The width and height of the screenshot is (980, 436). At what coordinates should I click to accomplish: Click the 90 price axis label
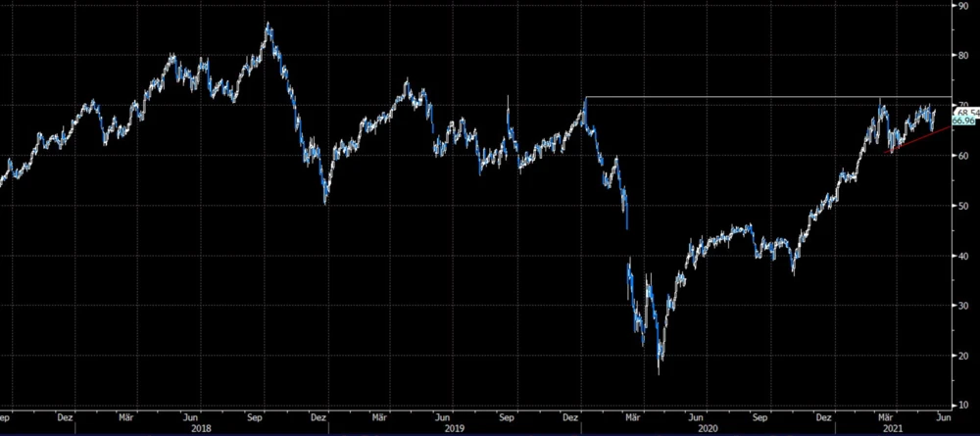[965, 5]
